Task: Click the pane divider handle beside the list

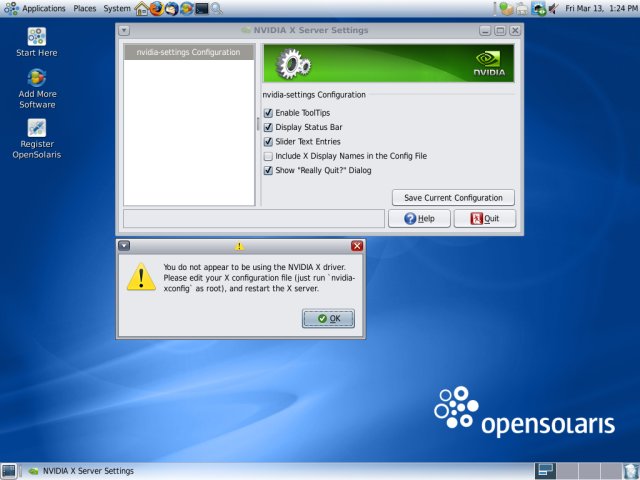Action: pyautogui.click(x=258, y=124)
